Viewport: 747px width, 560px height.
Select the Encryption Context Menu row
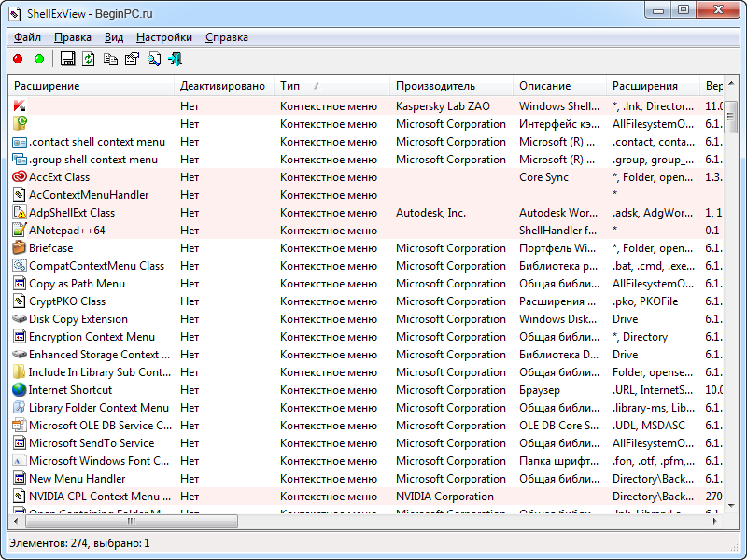coord(365,337)
